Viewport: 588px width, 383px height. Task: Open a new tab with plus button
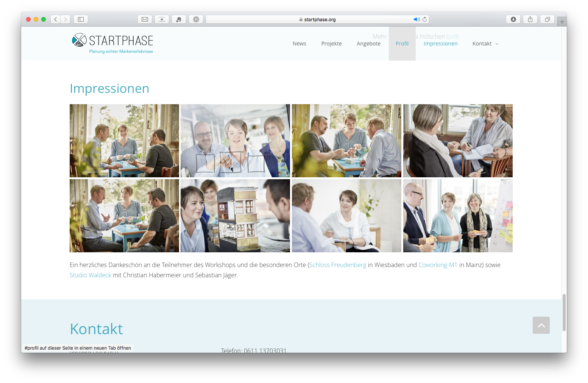(x=562, y=22)
